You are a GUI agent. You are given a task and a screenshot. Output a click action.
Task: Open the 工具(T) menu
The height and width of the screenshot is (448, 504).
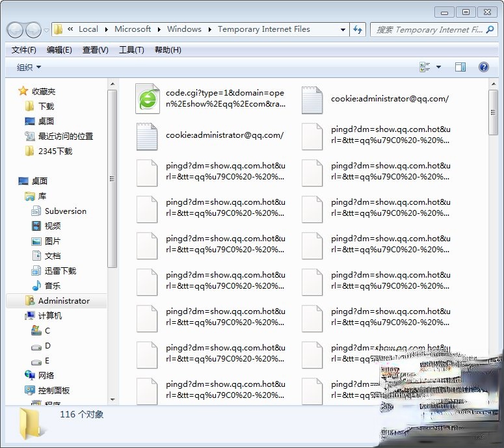[x=131, y=50]
